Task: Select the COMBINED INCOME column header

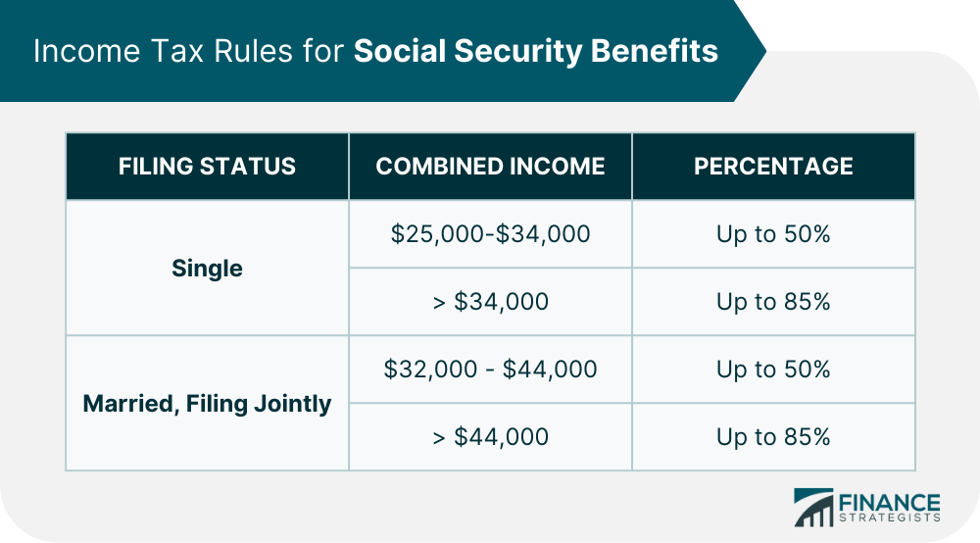Action: click(490, 166)
